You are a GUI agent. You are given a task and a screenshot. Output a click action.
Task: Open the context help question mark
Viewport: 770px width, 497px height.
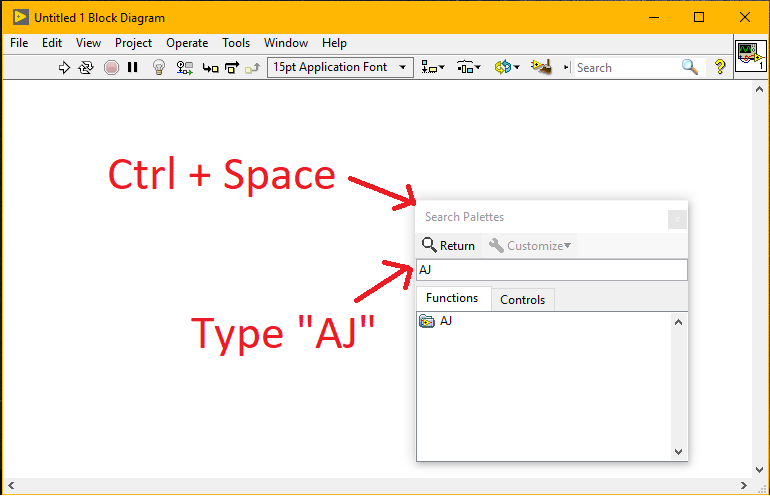(x=719, y=68)
